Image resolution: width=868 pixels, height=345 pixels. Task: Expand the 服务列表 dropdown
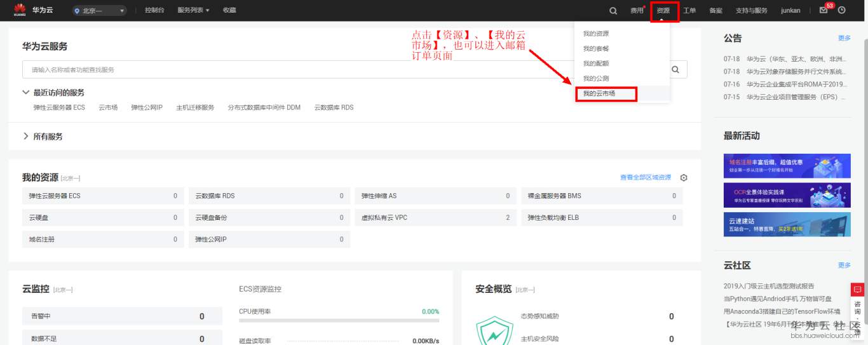[x=193, y=11]
